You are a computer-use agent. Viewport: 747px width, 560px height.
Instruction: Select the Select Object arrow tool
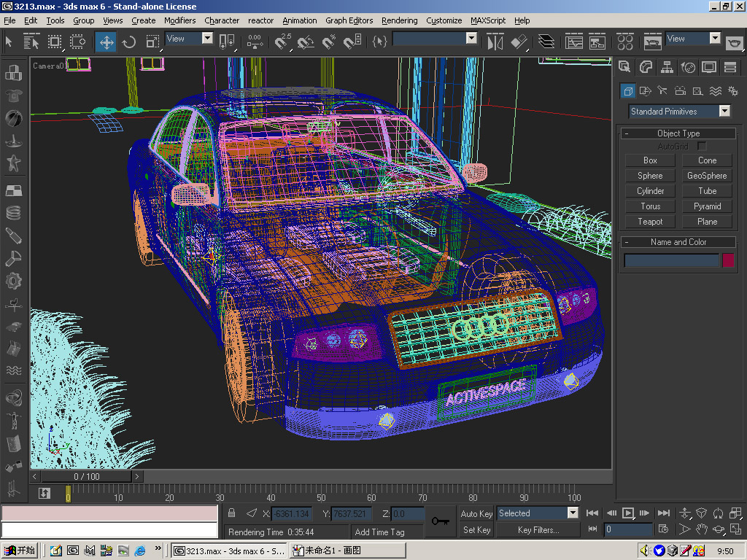click(x=9, y=42)
